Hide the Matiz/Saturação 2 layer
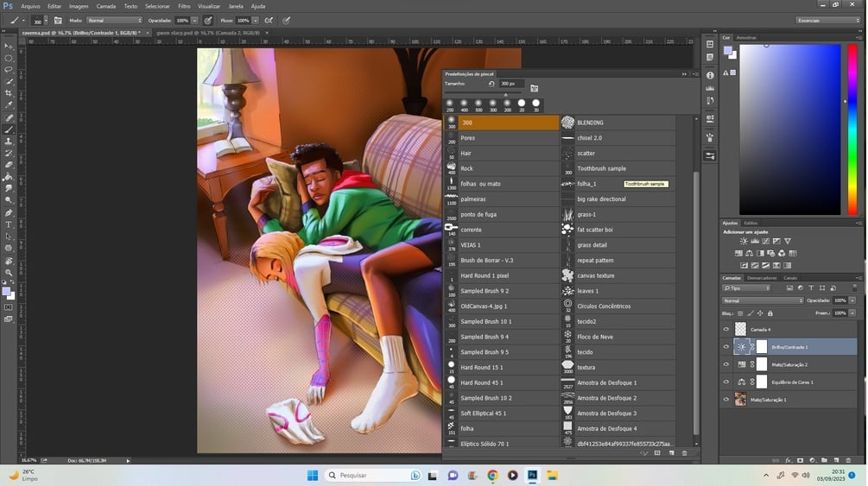868x486 pixels. [x=726, y=364]
